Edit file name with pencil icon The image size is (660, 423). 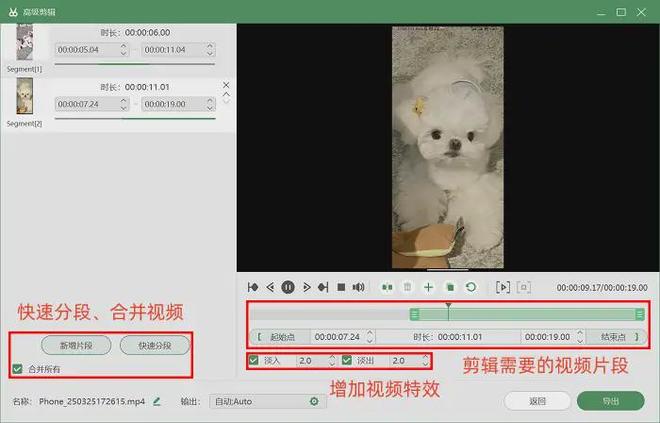157,401
